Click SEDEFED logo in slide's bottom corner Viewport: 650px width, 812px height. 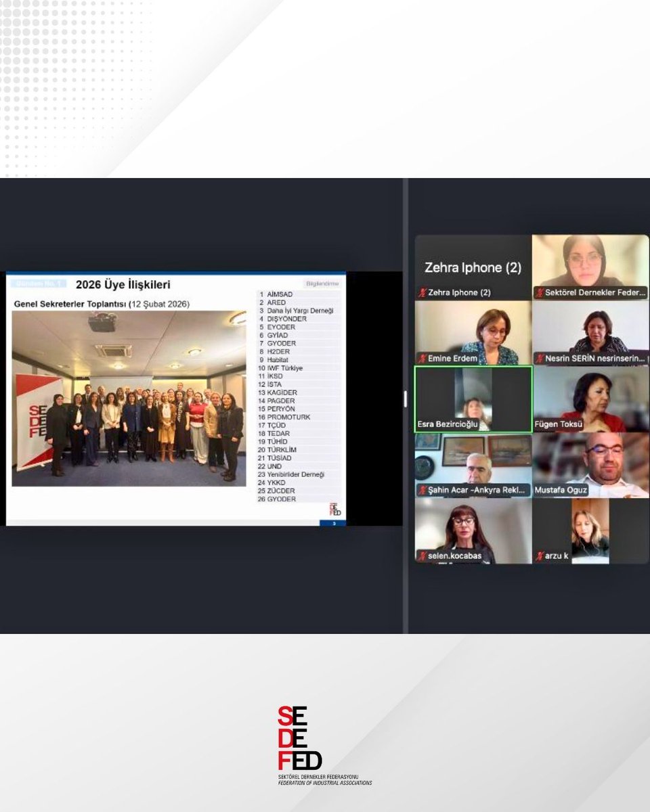coord(334,510)
